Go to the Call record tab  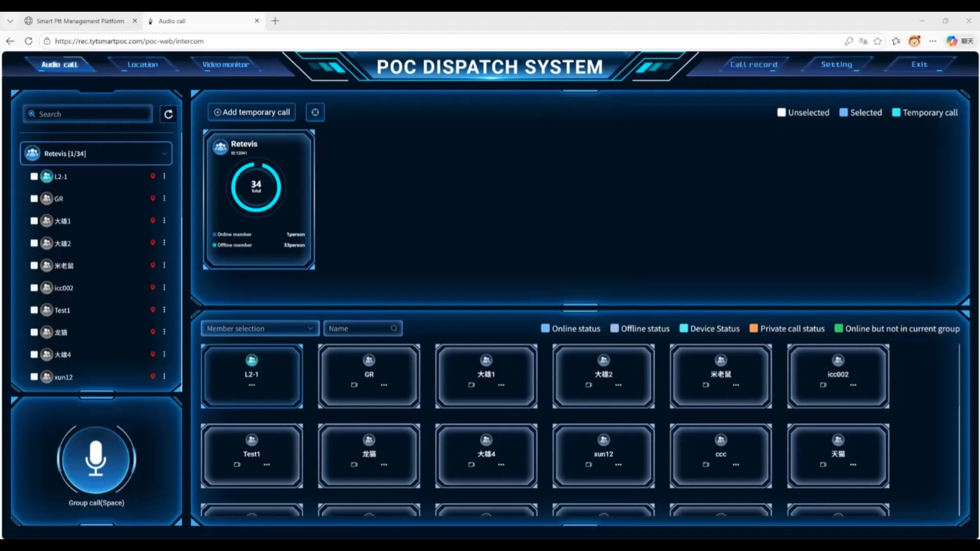753,64
